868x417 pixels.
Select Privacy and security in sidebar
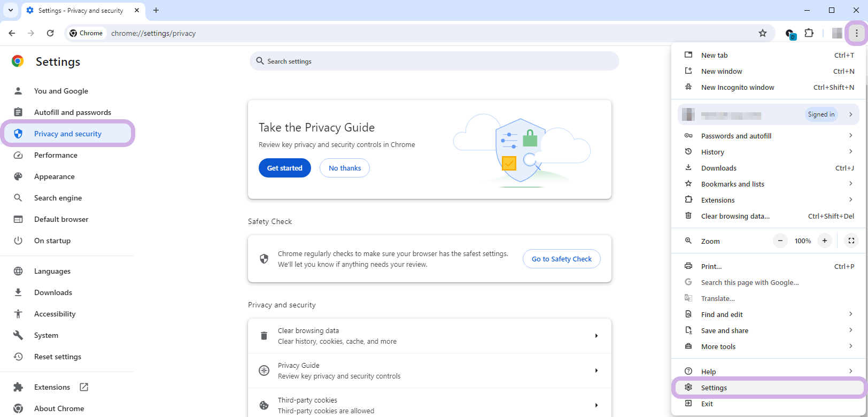tap(67, 134)
